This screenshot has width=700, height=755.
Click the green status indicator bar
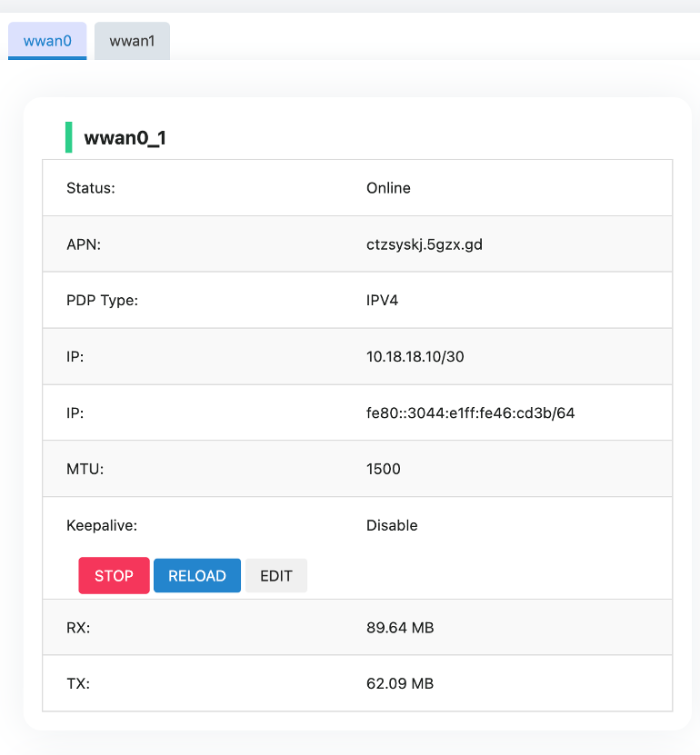(70, 136)
